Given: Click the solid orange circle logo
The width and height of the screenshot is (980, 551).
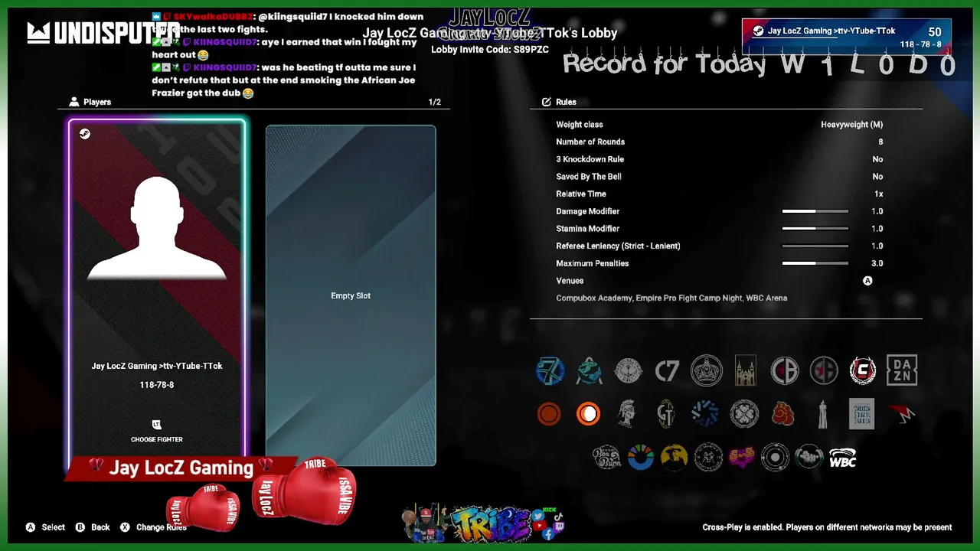Looking at the screenshot, I should tap(548, 414).
